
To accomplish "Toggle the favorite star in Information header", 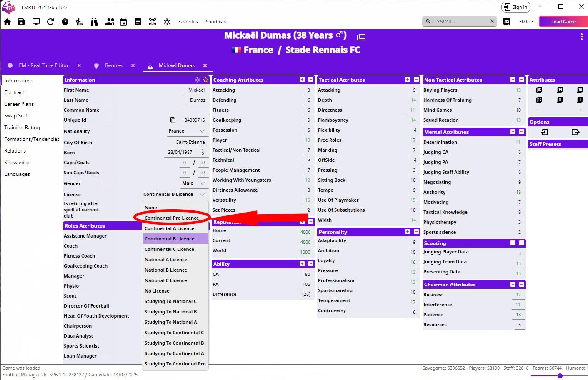I will [205, 80].
